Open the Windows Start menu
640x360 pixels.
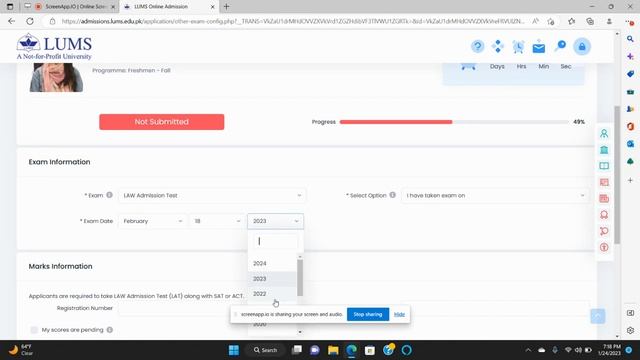[234, 350]
